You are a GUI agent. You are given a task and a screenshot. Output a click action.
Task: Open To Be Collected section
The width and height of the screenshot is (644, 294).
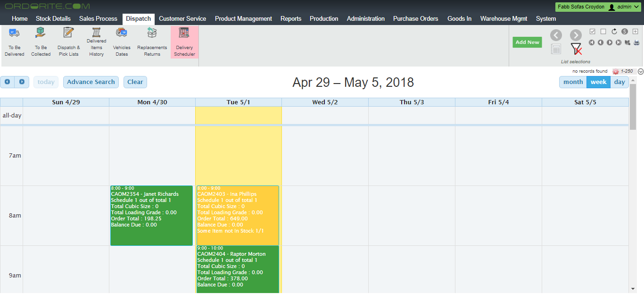point(41,33)
